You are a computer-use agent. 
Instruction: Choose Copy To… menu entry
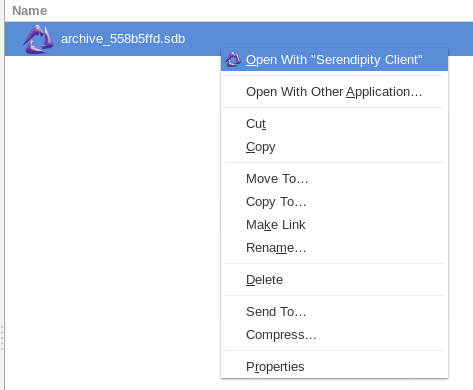click(334, 202)
